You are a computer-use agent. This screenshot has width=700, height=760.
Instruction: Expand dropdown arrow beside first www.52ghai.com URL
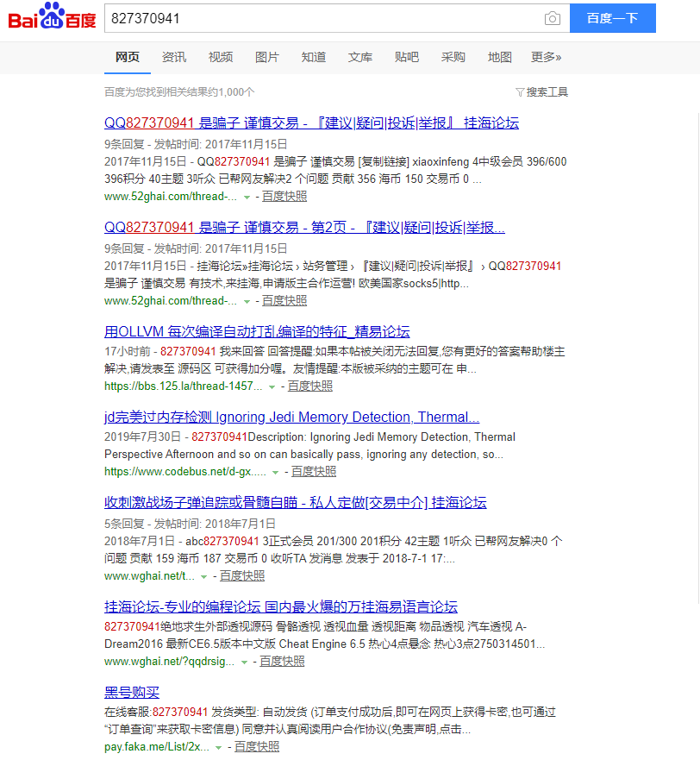point(247,198)
